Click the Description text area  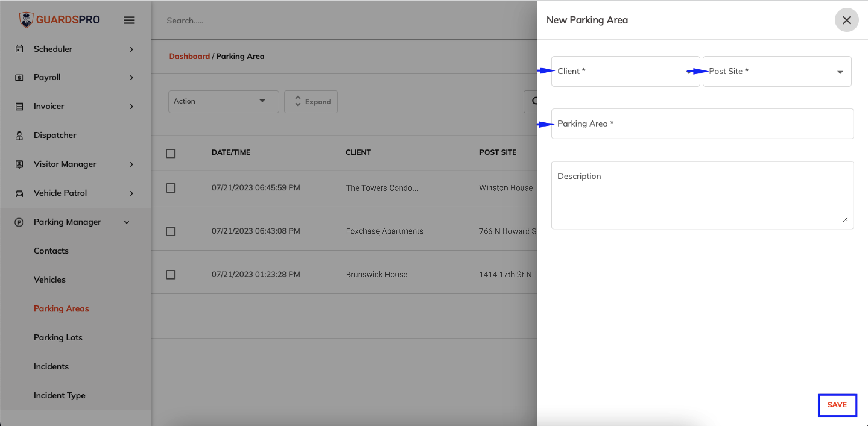point(702,195)
